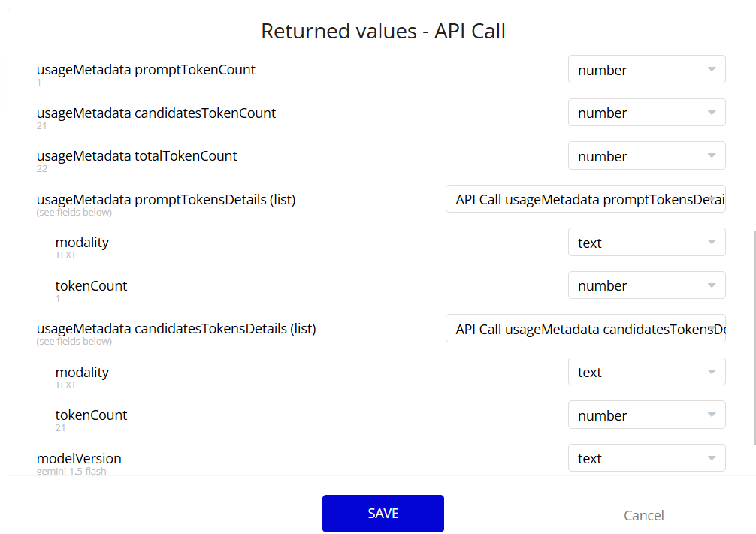This screenshot has height=534, width=756.
Task: Click the modelVersion dropdown arrow icon
Action: [711, 458]
